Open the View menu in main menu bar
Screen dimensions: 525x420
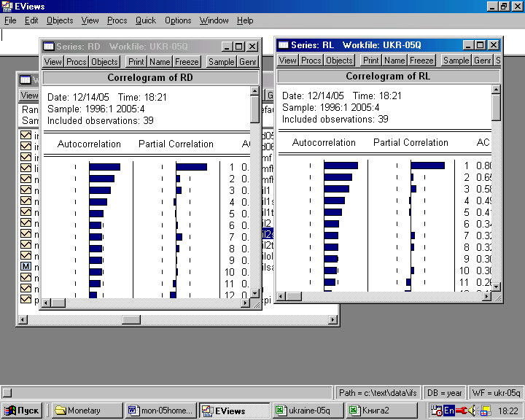pyautogui.click(x=90, y=20)
